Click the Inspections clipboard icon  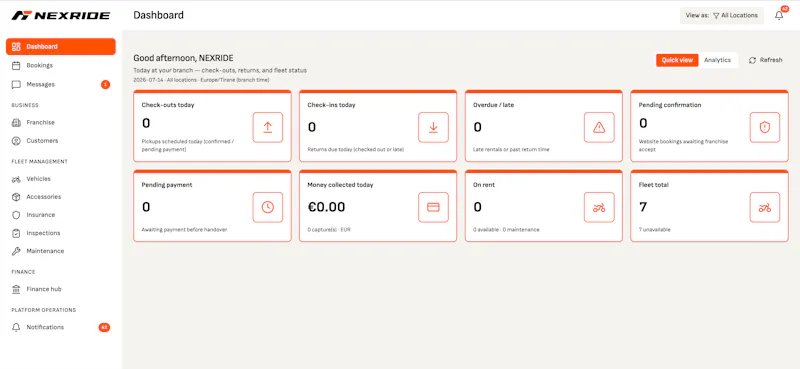click(x=16, y=233)
